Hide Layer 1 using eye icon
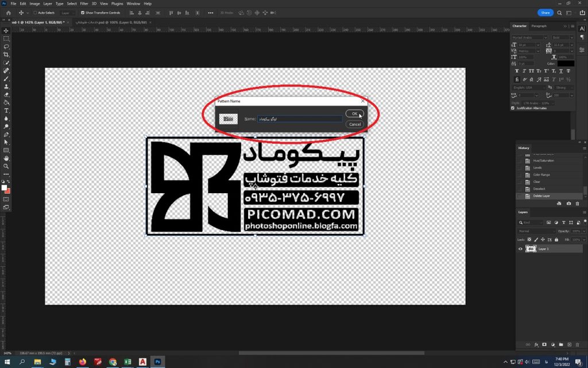588x368 pixels. point(520,249)
